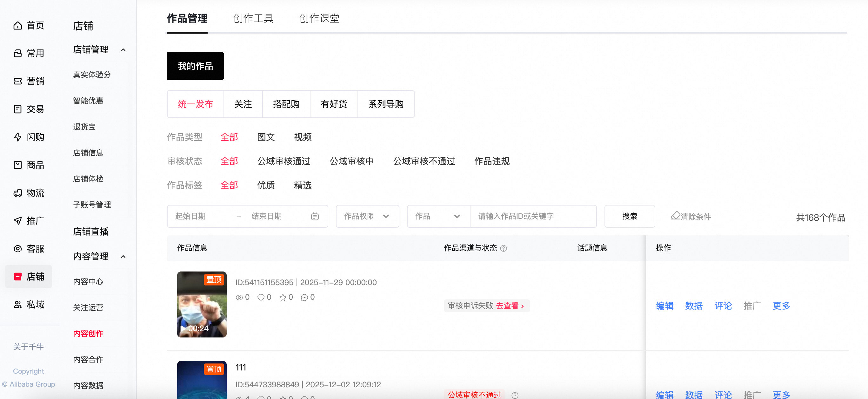Click 编辑 for work 541151155395
868x399 pixels.
664,306
